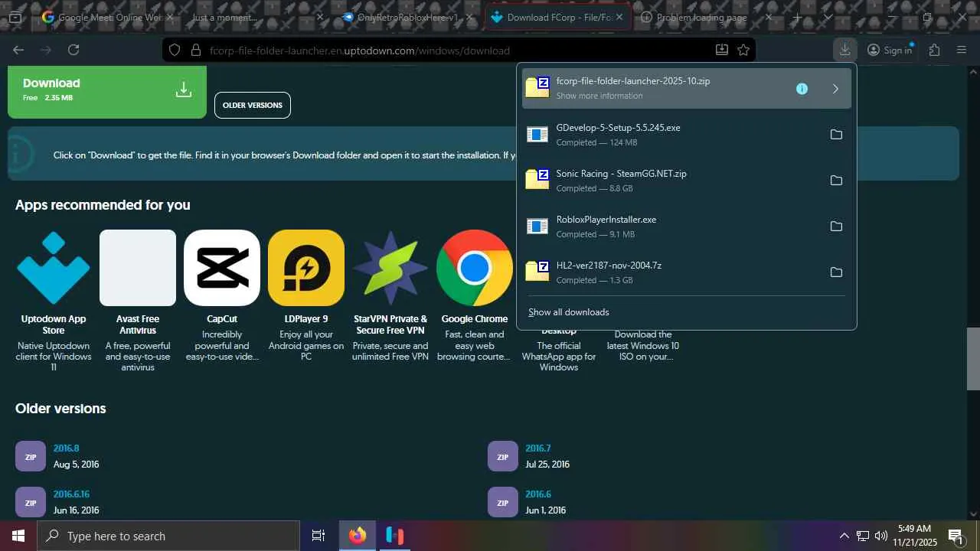Click the CapCut title link
This screenshot has width=980, height=551.
click(x=222, y=319)
